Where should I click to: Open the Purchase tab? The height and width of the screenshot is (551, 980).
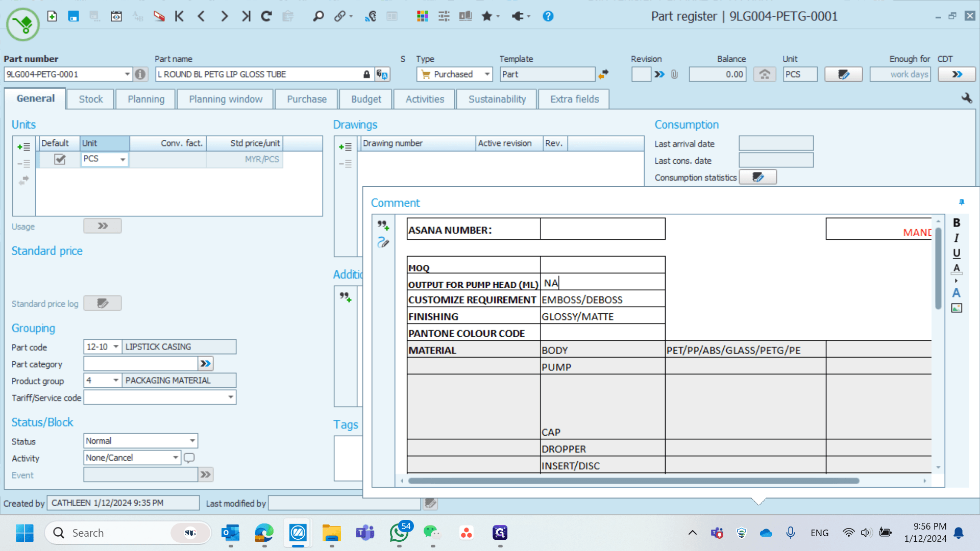pos(307,99)
